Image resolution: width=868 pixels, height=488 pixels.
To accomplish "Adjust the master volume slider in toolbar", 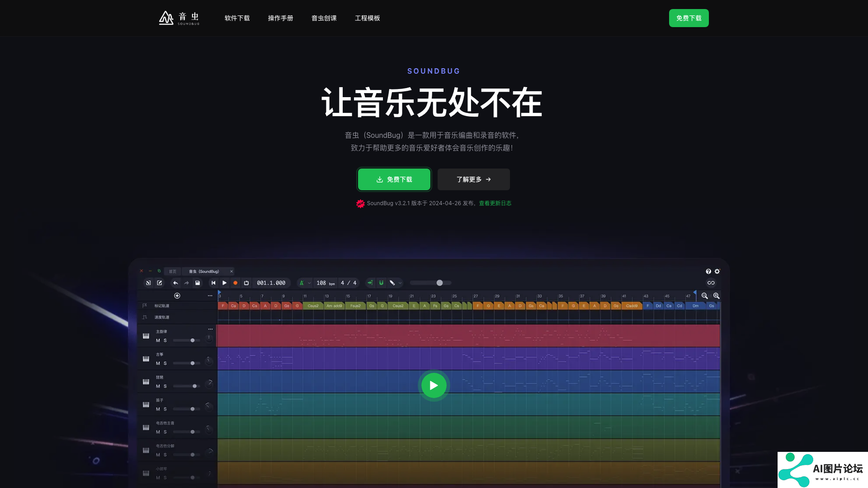I will 431,283.
